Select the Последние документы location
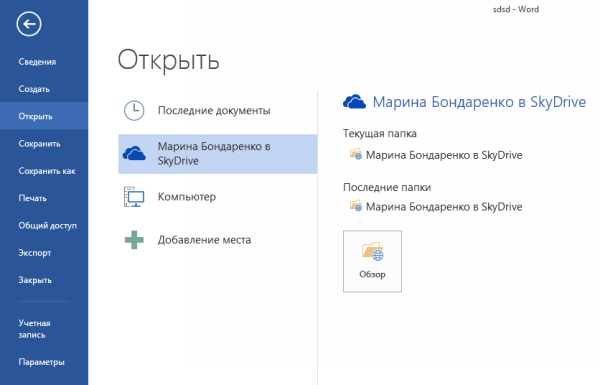 coord(214,111)
